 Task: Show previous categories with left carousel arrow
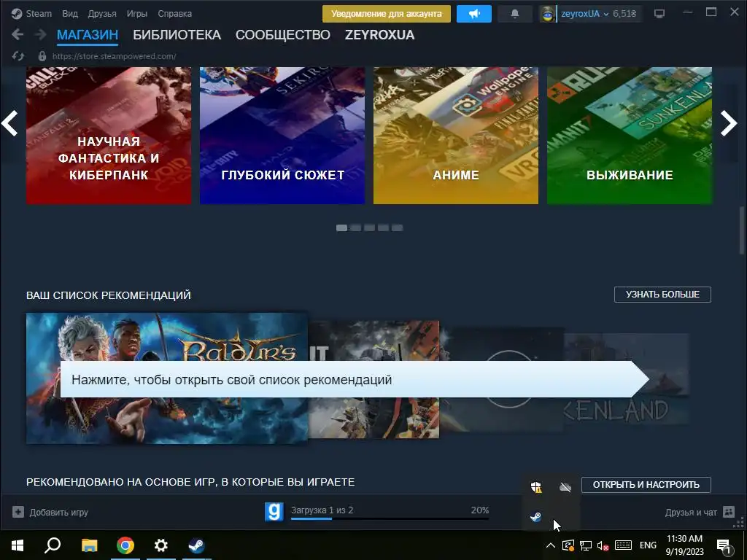click(9, 123)
